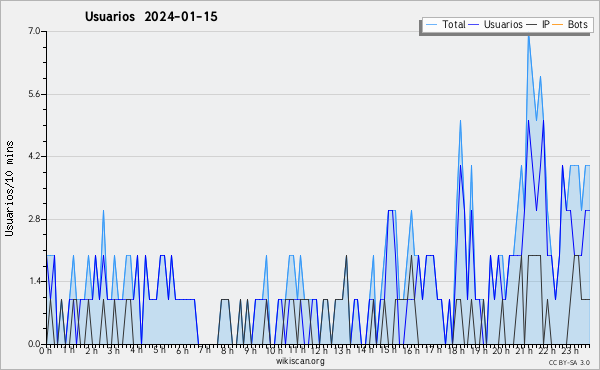Click the '2 h' x-axis label
Viewport: 600px width, 370px height.
click(91, 350)
